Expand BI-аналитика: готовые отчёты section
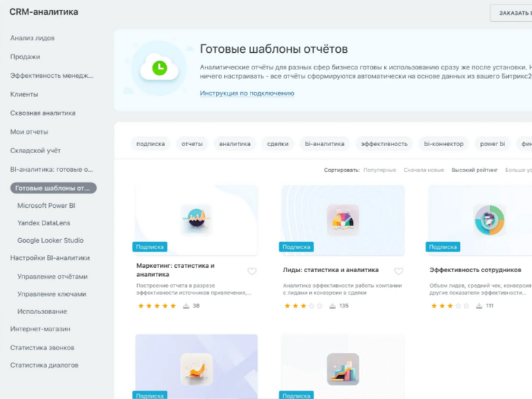Screen dimensions: 532x399 pos(52,169)
